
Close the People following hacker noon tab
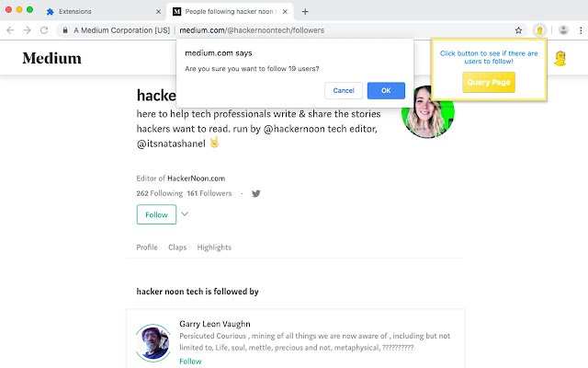285,12
